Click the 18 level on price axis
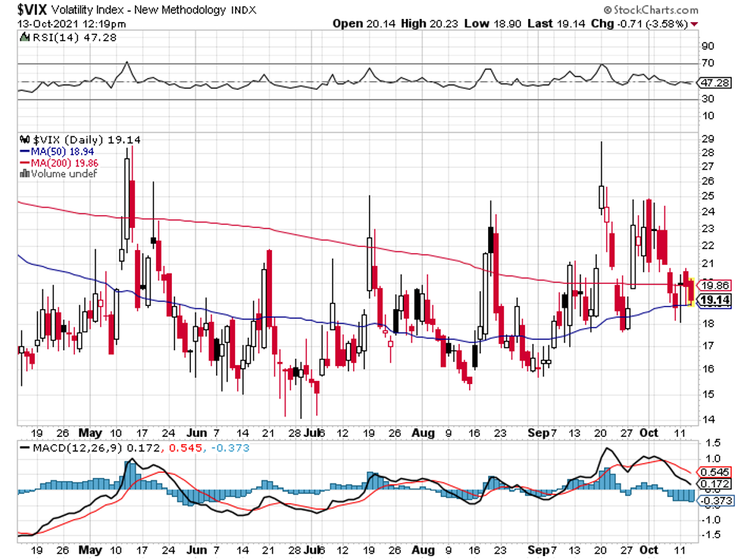 coord(707,323)
